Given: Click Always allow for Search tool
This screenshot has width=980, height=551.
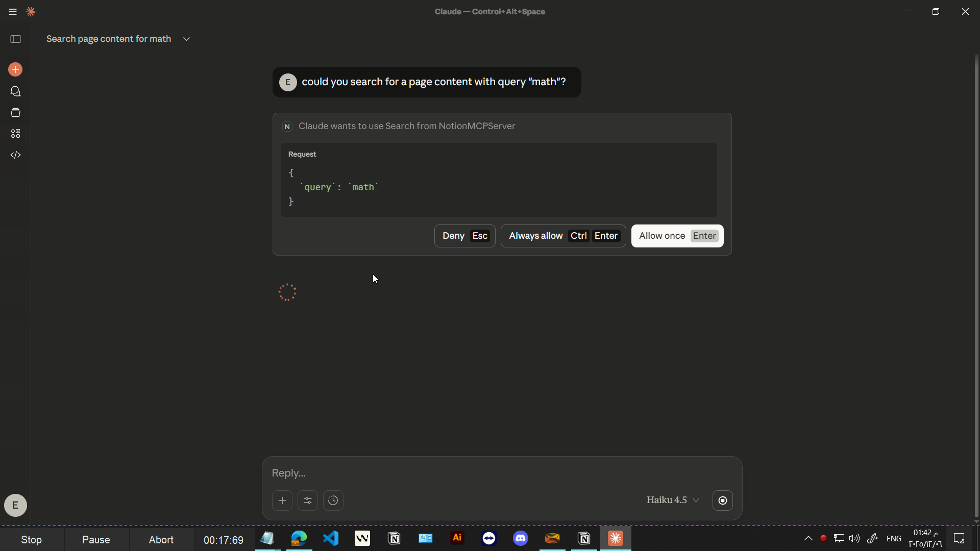Looking at the screenshot, I should coord(563,236).
